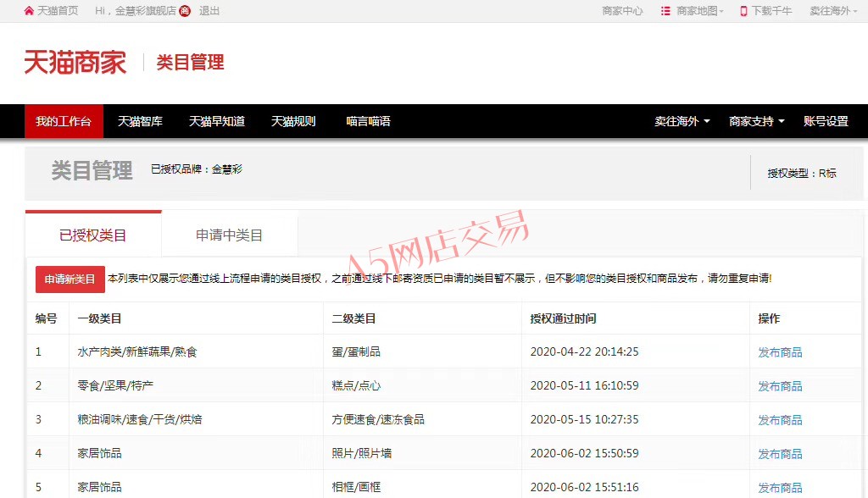The height and width of the screenshot is (498, 868).
Task: Click the timestamp 2020-04-22 20:14:25
Action: (585, 352)
